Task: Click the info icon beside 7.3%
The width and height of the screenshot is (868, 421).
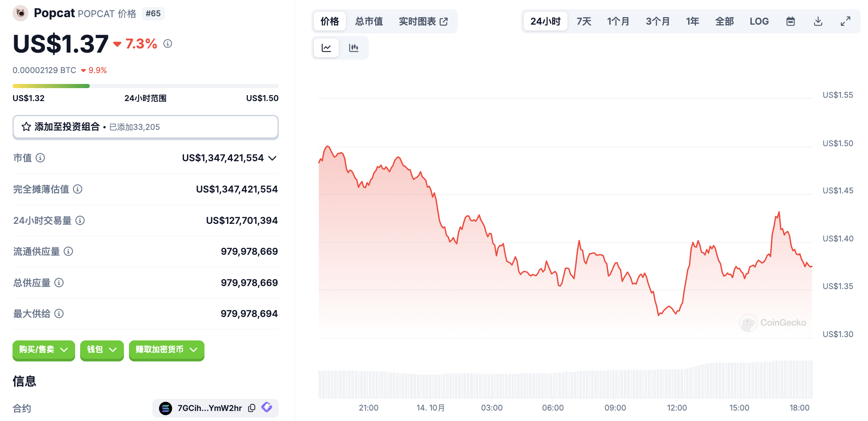Action: [168, 43]
